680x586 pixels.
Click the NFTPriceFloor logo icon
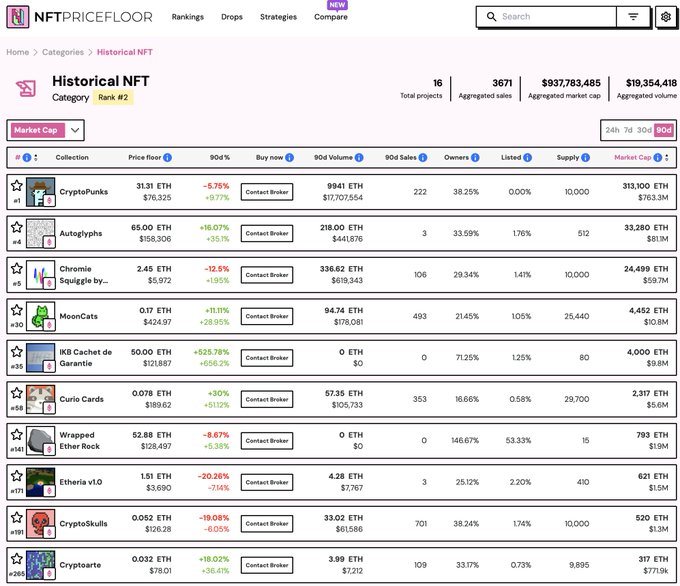[18, 17]
